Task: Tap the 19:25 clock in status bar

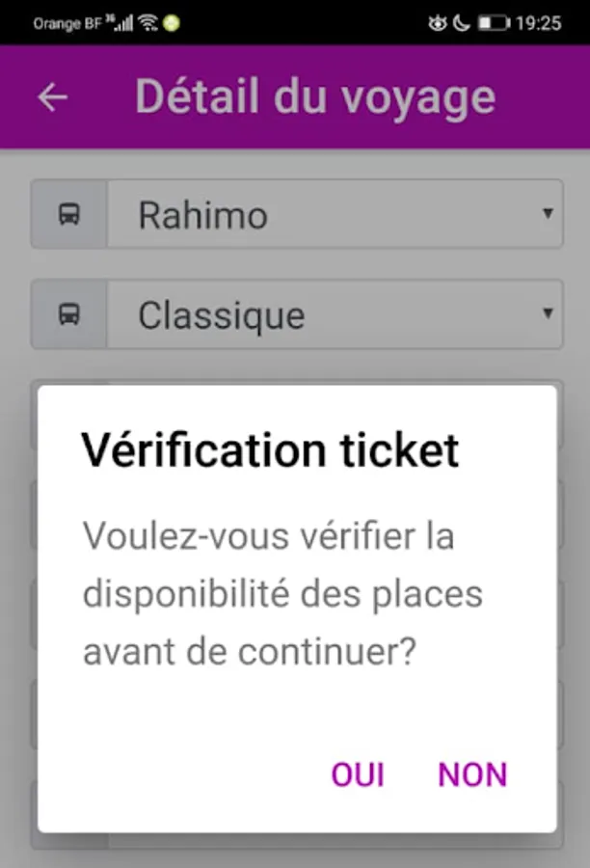Action: (x=539, y=23)
